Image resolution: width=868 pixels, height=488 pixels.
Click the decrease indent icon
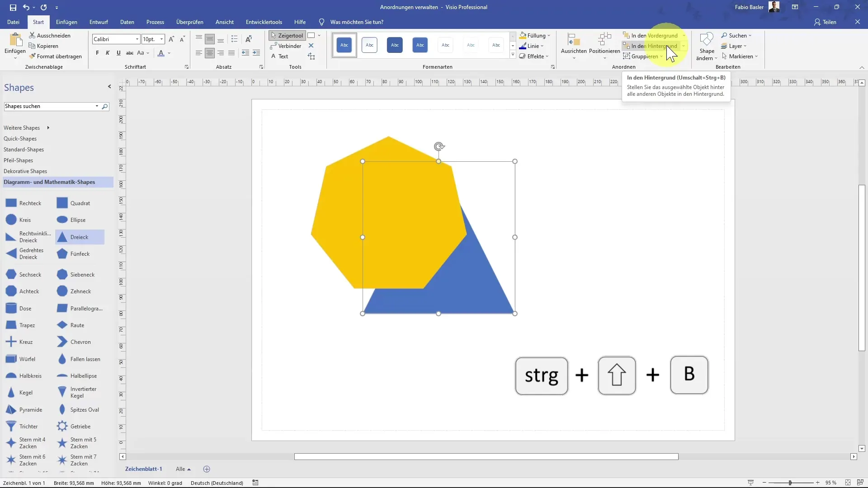[245, 53]
